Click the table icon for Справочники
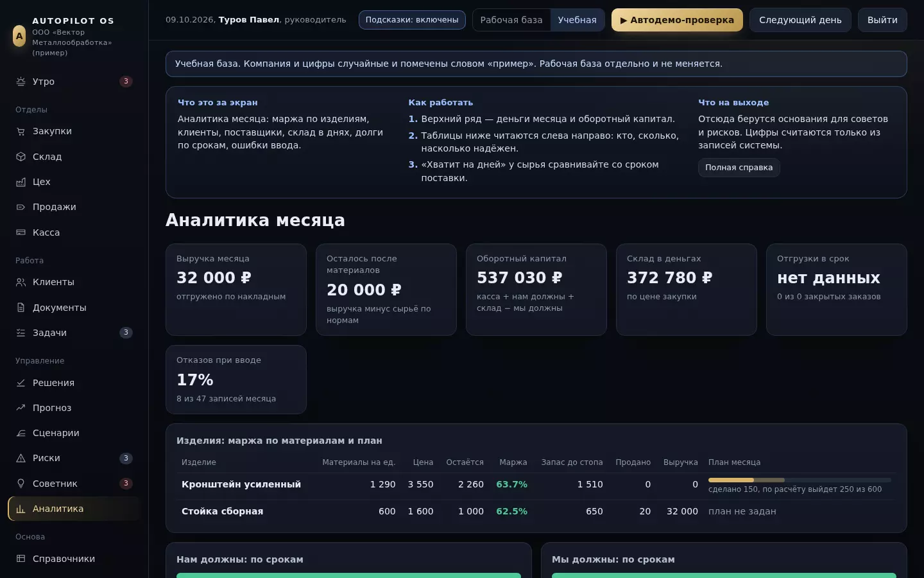The height and width of the screenshot is (578, 924). pyautogui.click(x=21, y=559)
